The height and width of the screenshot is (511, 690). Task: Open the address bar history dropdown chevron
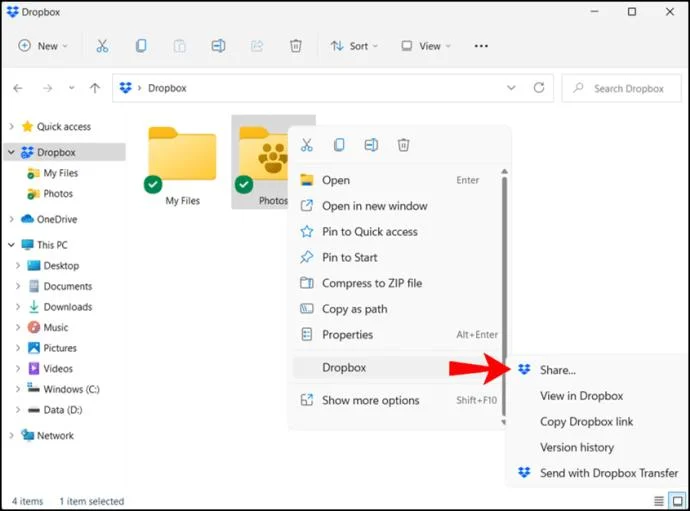511,88
